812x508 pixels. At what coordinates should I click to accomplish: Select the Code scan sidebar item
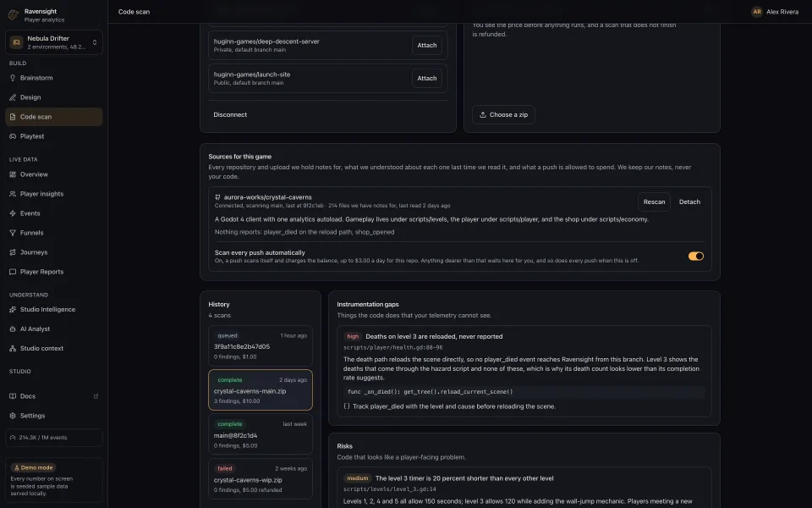[54, 117]
